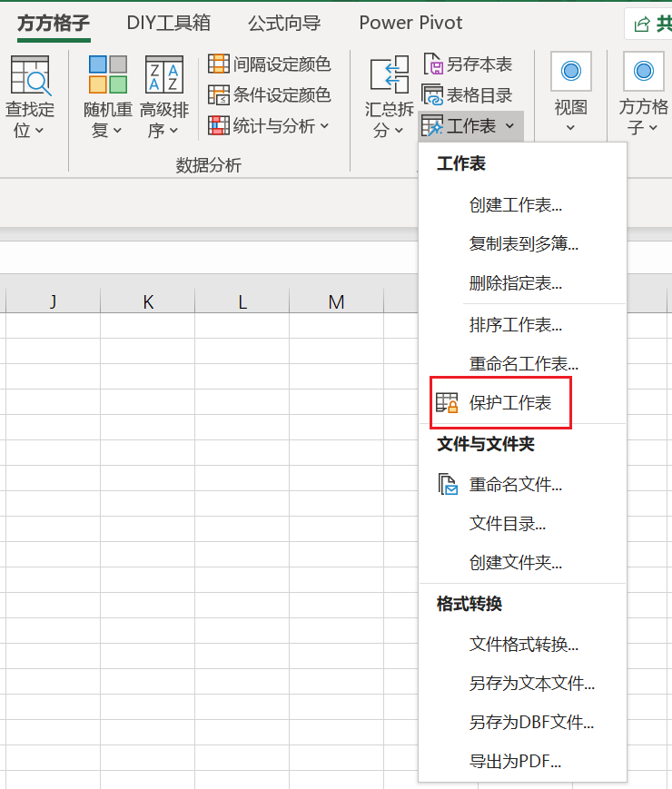The width and height of the screenshot is (672, 789).
Task: Click the 统计与分析 icon
Action: [x=219, y=126]
